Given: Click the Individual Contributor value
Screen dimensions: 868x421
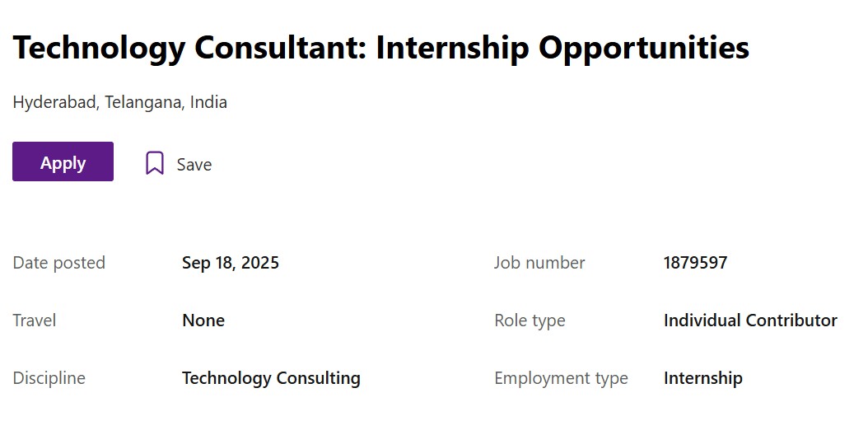Looking at the screenshot, I should (750, 320).
